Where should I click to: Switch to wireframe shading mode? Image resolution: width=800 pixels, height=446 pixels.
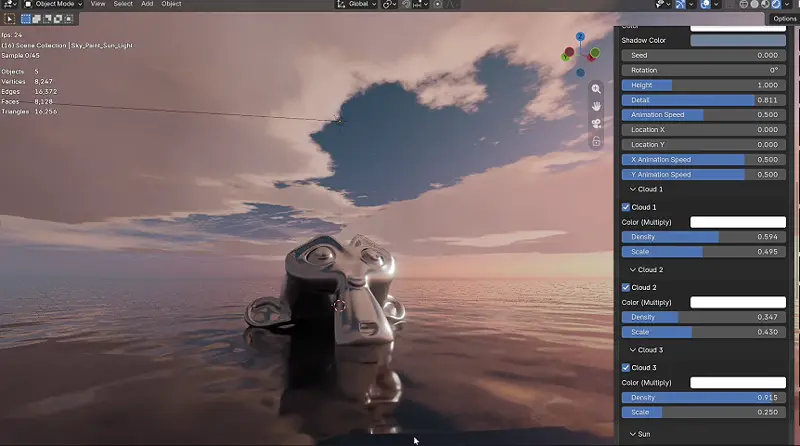744,4
